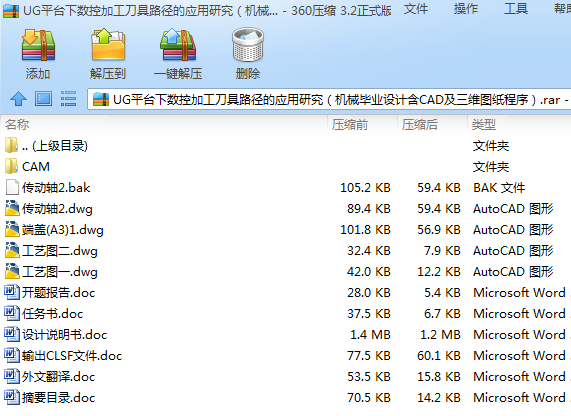Click the 传动轴2.bak file icon

point(12,187)
